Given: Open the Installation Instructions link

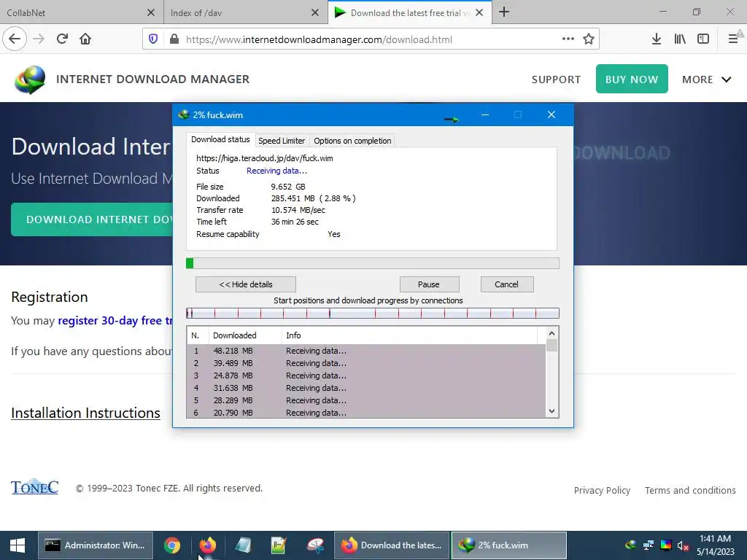Looking at the screenshot, I should tap(86, 413).
